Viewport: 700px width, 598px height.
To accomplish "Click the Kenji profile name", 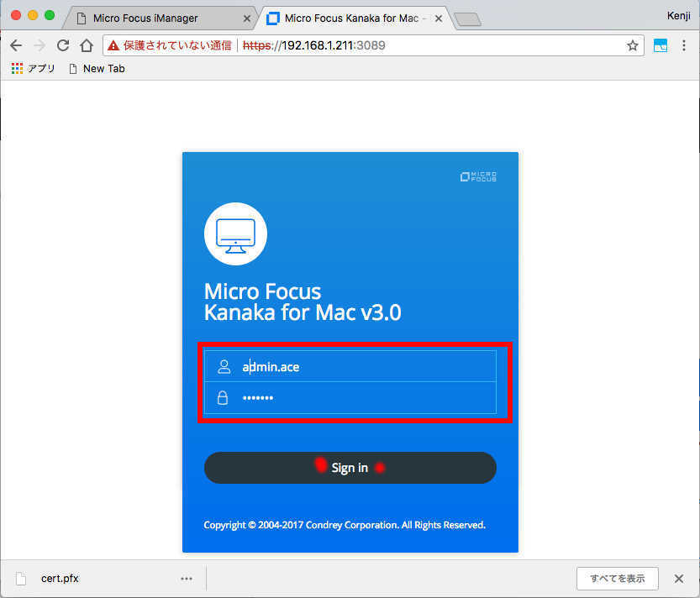I will (678, 16).
